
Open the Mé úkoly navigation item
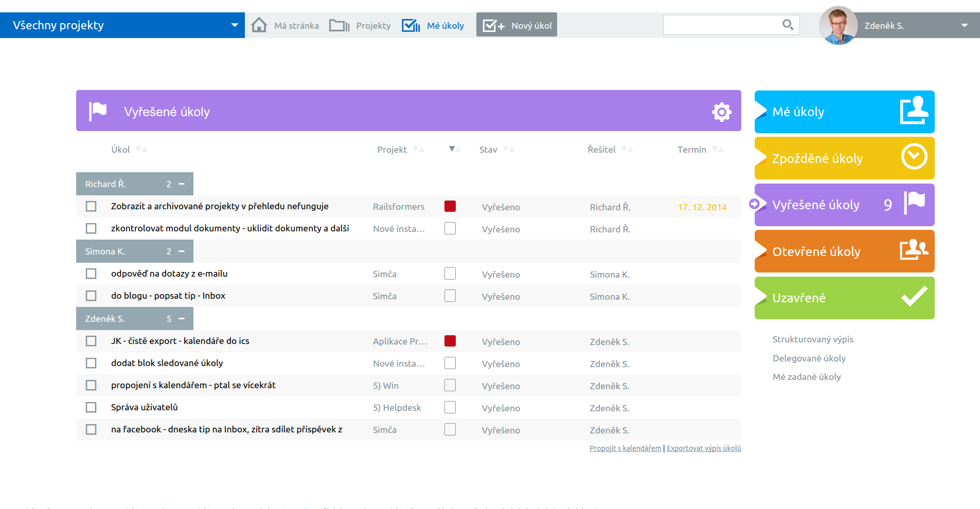(x=433, y=25)
